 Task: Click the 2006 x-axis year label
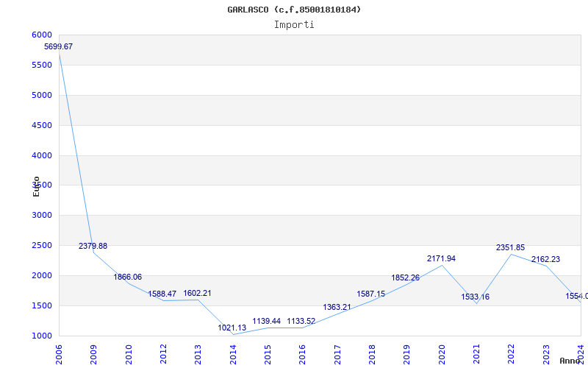pyautogui.click(x=59, y=355)
